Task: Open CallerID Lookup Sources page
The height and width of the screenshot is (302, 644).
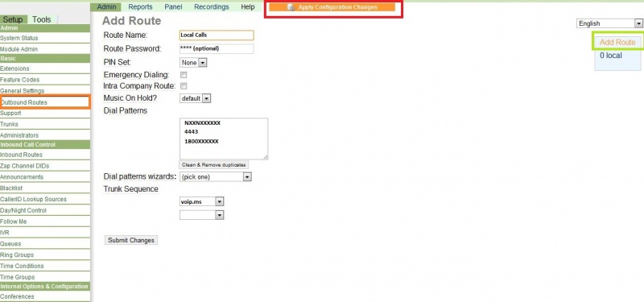Action: pyautogui.click(x=45, y=199)
